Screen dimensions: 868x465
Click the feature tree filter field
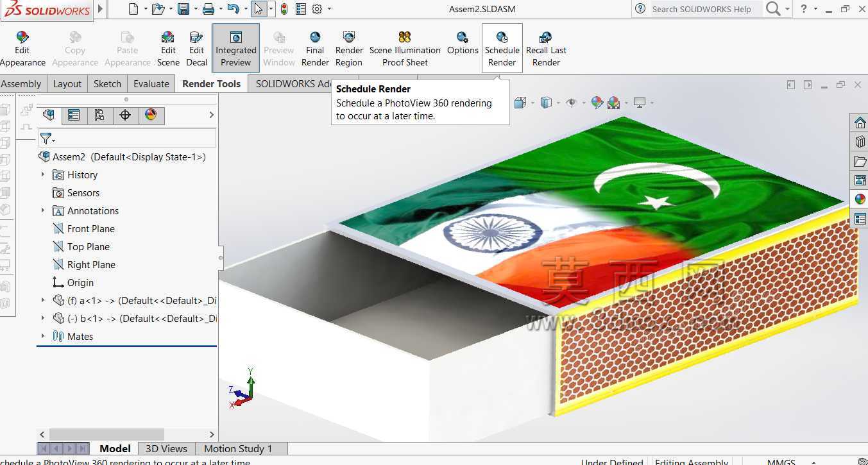[127, 139]
